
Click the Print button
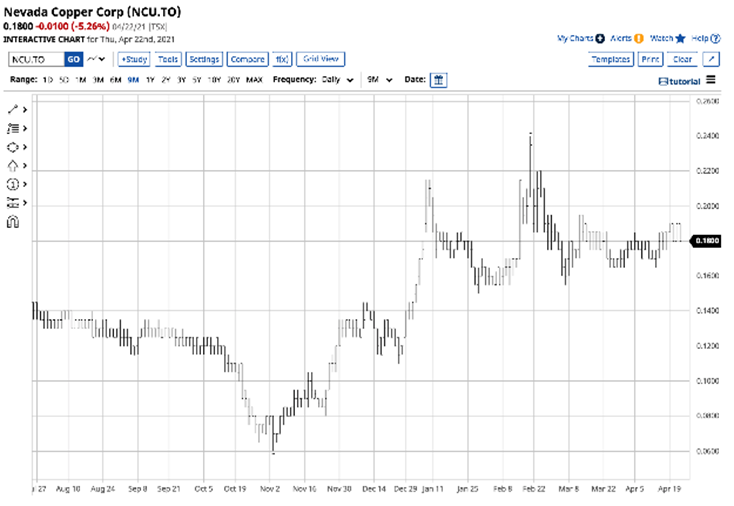[x=650, y=59]
